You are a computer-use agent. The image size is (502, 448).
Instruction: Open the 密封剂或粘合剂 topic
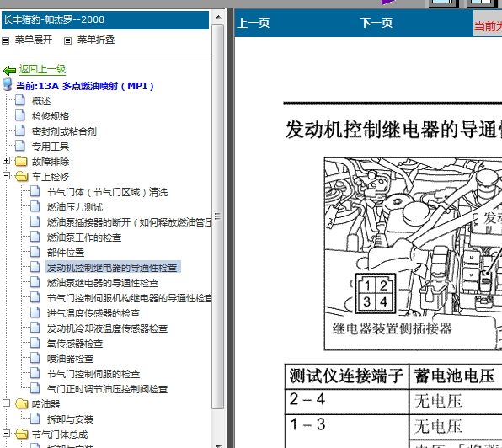[x=64, y=131]
